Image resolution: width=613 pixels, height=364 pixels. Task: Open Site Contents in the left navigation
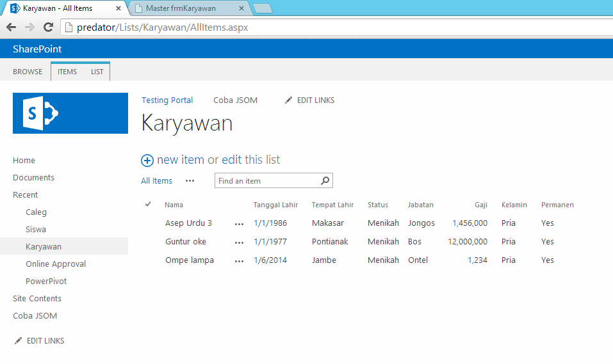pyautogui.click(x=37, y=299)
